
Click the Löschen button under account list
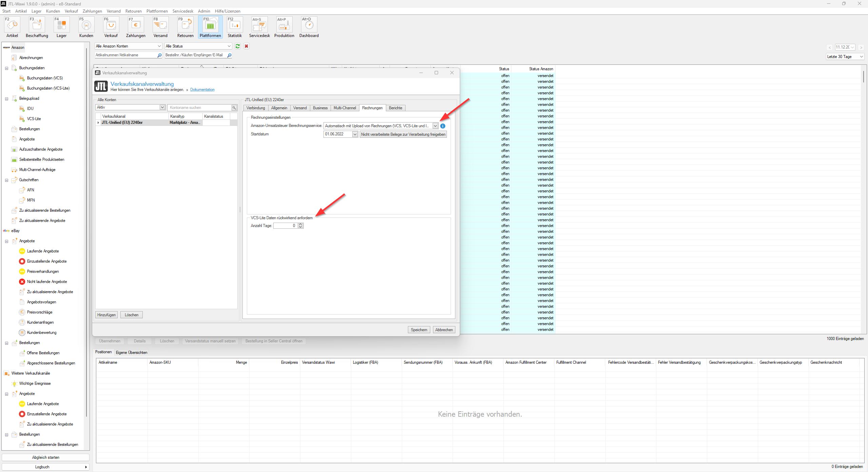tap(132, 315)
